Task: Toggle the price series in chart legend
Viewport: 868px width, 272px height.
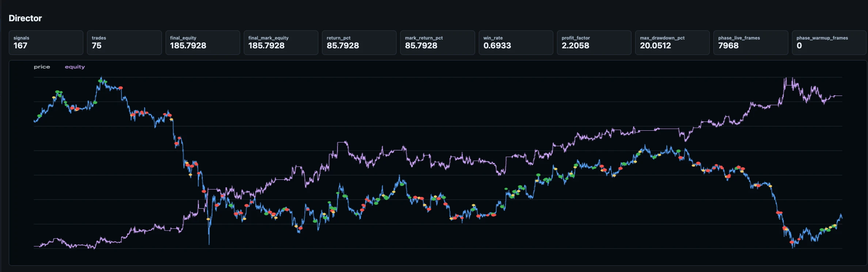Action: pos(42,67)
